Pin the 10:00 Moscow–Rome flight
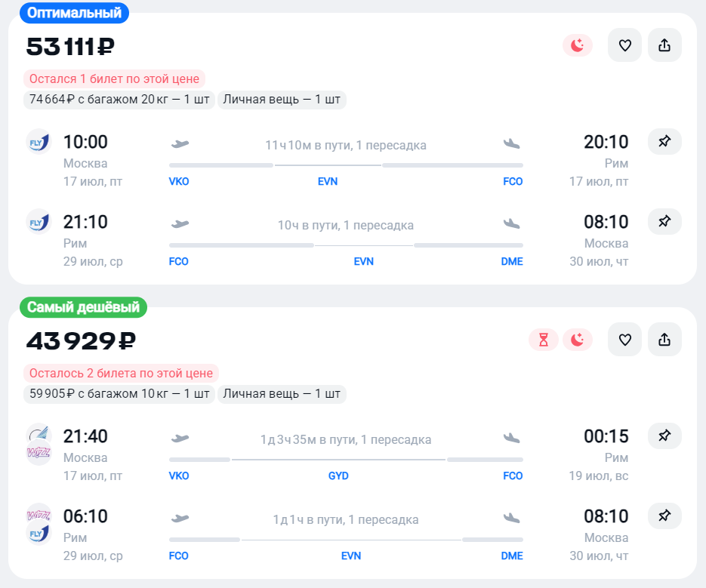 (x=664, y=141)
